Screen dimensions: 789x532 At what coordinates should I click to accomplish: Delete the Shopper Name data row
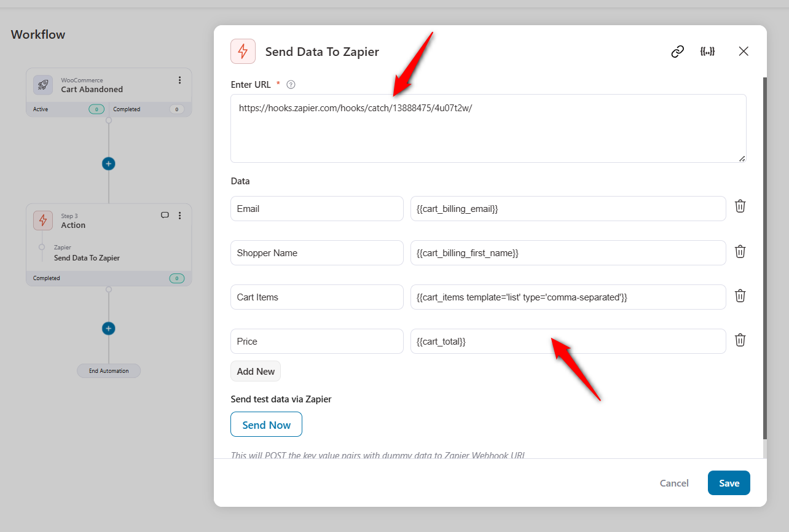pyautogui.click(x=740, y=251)
